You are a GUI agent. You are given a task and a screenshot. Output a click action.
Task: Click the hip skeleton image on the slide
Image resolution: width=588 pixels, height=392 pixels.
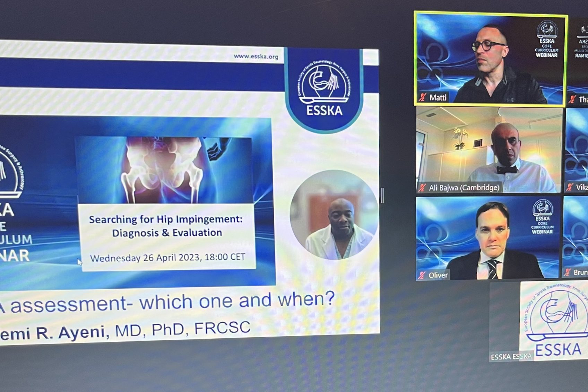[164, 170]
